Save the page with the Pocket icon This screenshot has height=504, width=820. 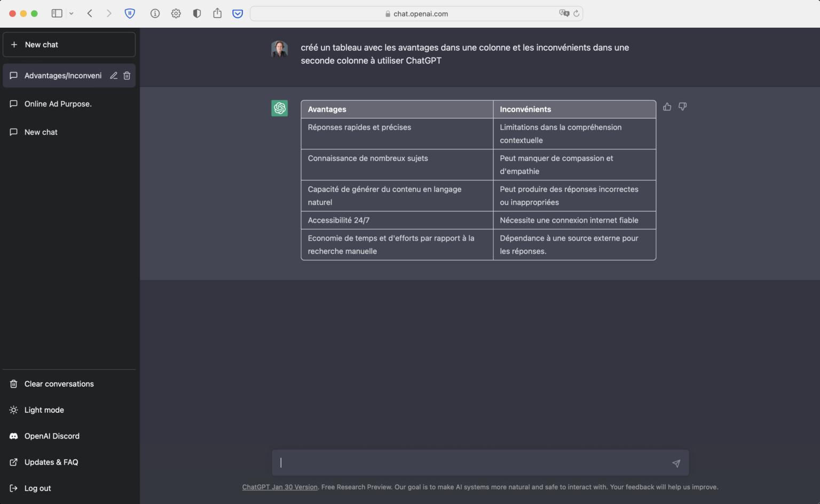[x=237, y=13]
